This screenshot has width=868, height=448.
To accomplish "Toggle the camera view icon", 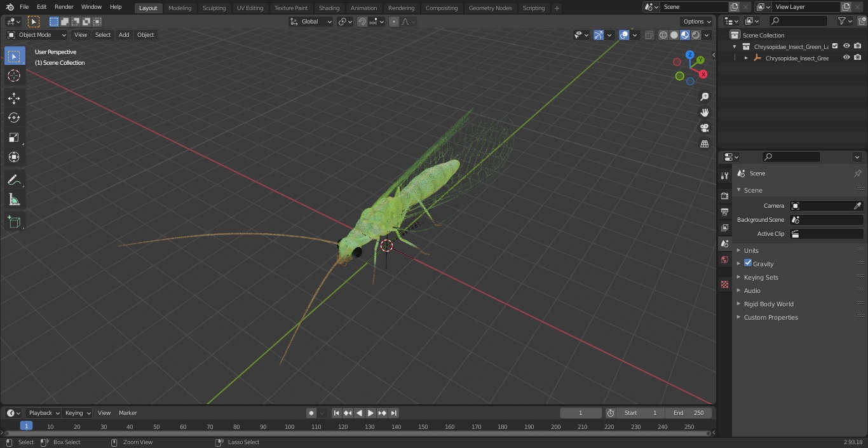I will [704, 128].
